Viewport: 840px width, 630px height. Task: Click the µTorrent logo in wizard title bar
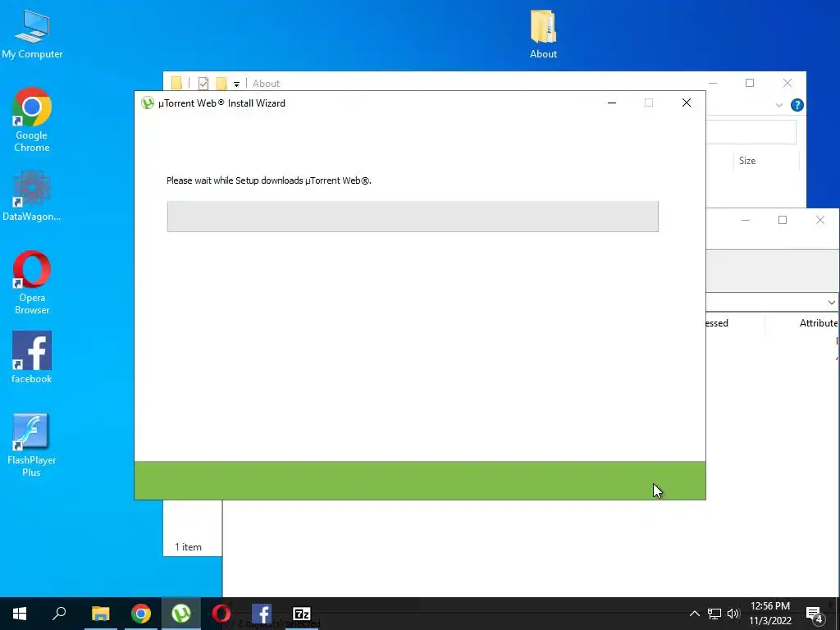[148, 103]
